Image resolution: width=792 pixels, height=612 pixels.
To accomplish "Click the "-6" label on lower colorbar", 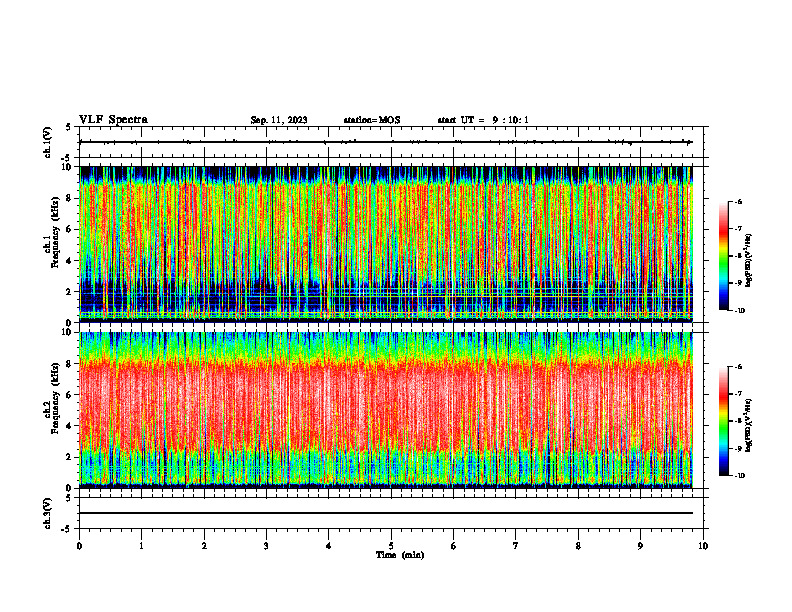I will [738, 367].
